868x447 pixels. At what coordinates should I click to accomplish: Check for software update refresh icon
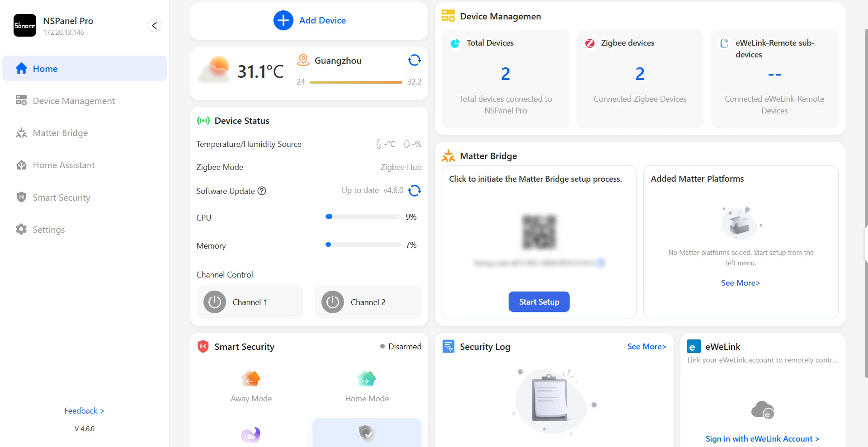pyautogui.click(x=415, y=191)
